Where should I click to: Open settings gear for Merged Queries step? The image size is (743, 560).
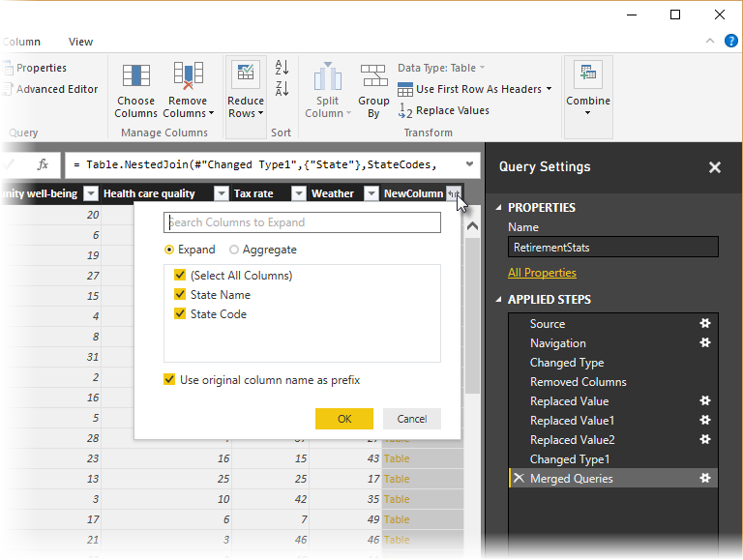click(x=705, y=478)
